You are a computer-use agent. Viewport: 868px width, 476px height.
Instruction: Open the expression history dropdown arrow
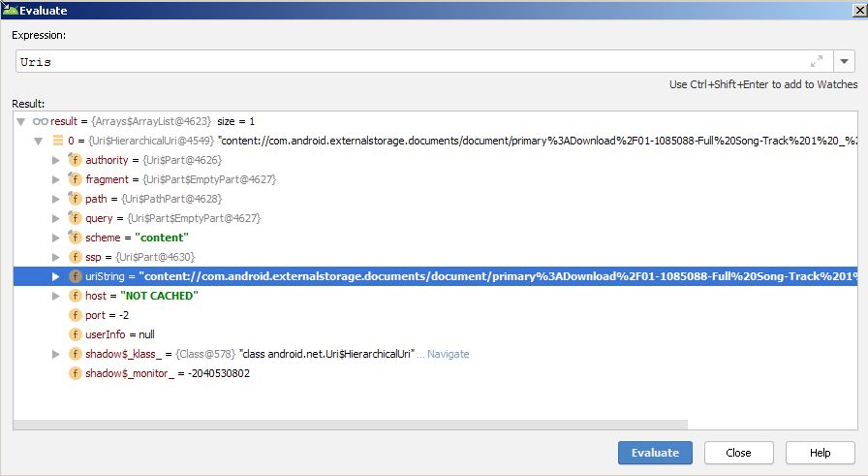844,61
